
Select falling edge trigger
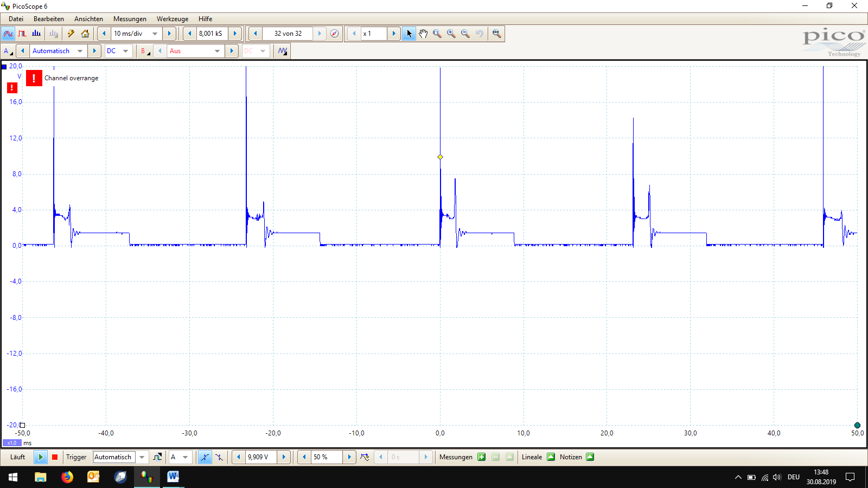tap(219, 457)
